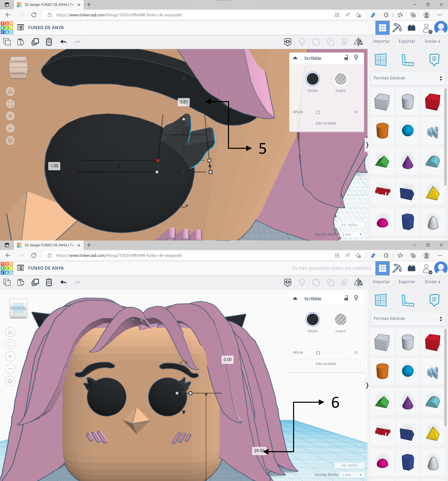Open Formas básicas dropdown in top panel
Viewport: 448px width, 481px height.
click(407, 78)
